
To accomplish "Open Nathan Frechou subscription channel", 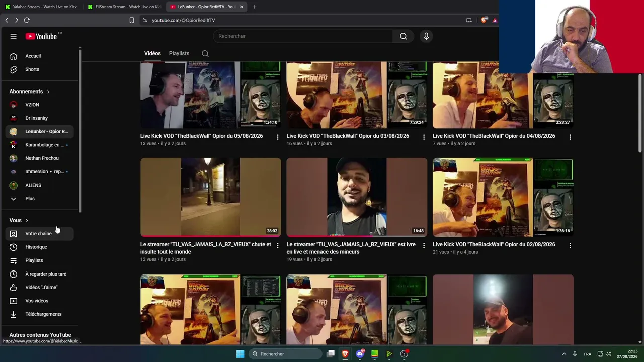I will click(40, 158).
